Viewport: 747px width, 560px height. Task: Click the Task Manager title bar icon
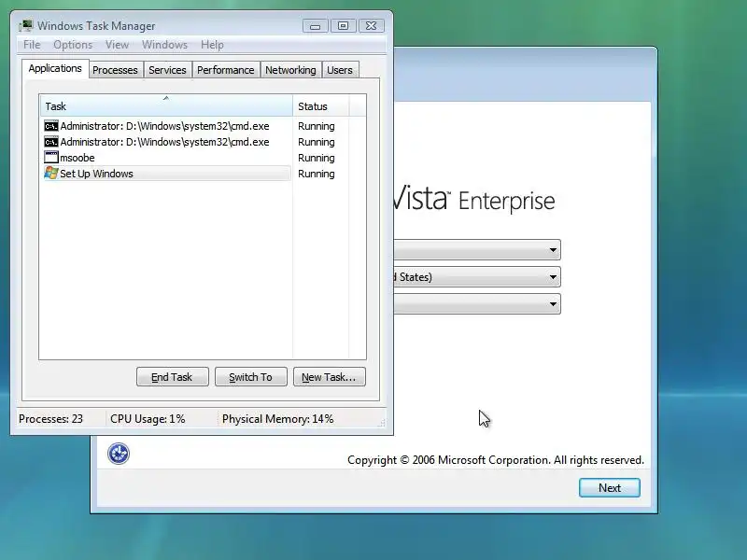26,25
